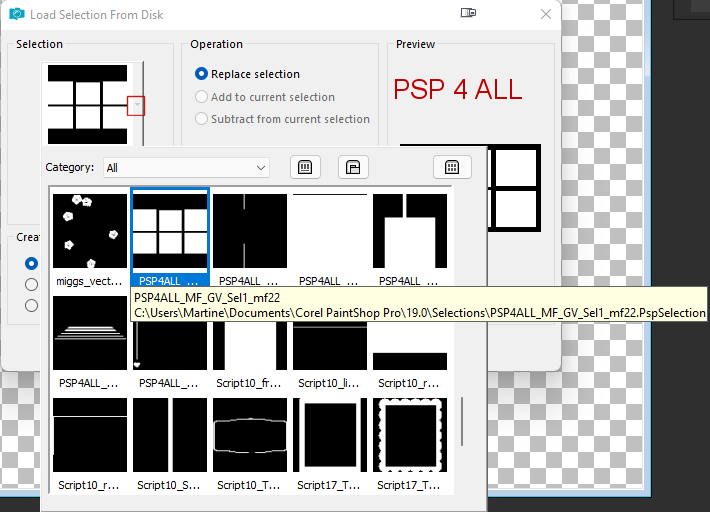This screenshot has width=710, height=512.
Task: Click the PaintShop Pro icon in title bar
Action: pos(15,15)
